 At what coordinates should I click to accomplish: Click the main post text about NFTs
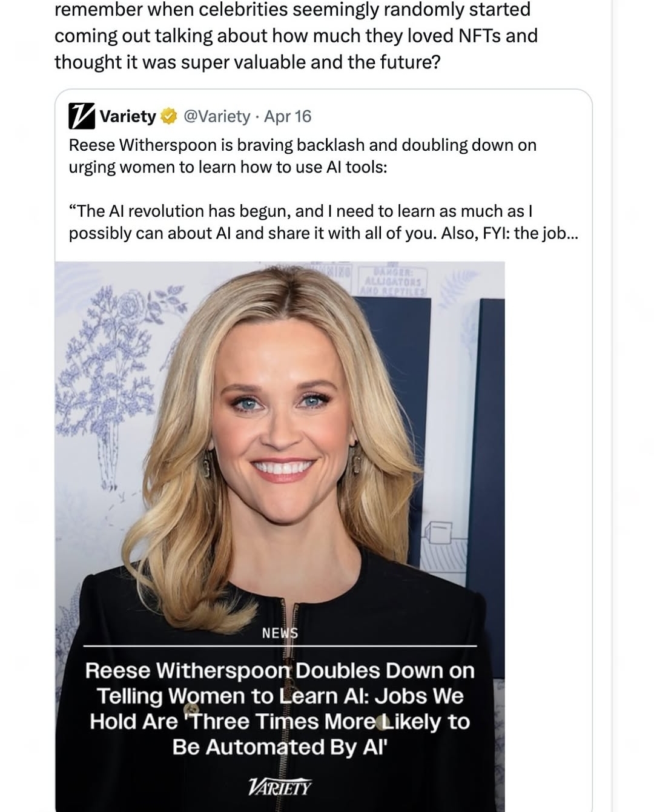(x=296, y=36)
